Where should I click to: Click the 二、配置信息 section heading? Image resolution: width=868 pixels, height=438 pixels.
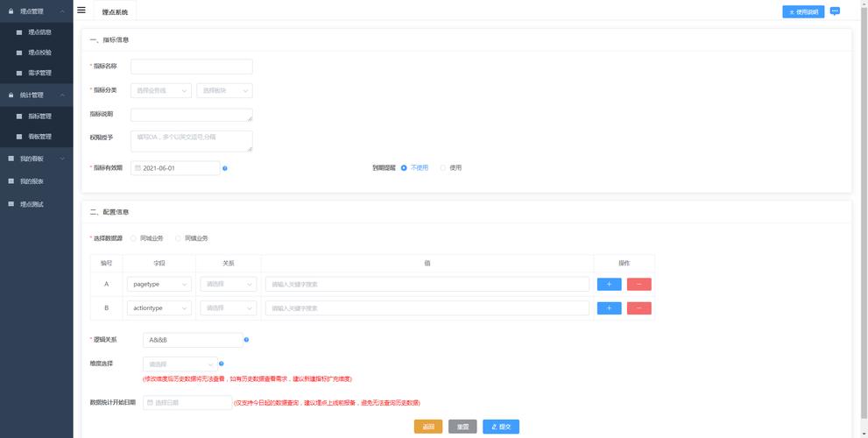coord(109,212)
